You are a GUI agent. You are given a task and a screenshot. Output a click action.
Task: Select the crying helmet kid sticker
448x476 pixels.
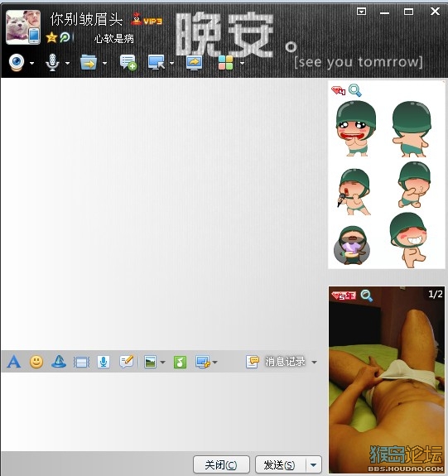(355, 128)
